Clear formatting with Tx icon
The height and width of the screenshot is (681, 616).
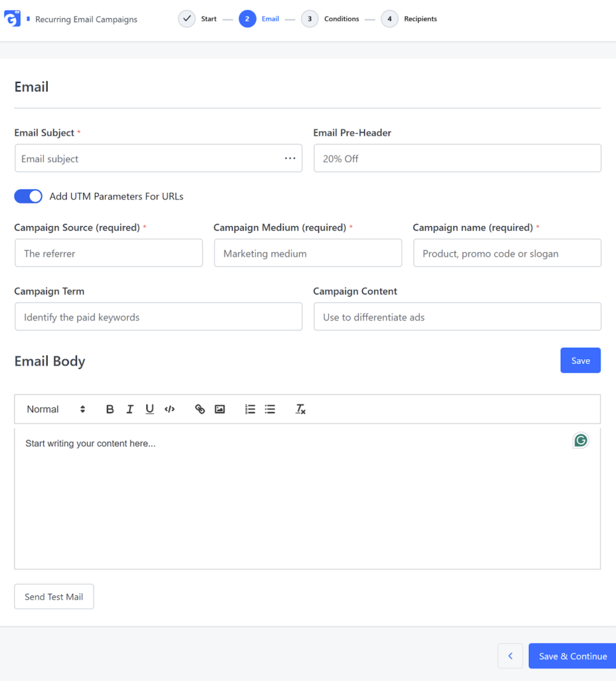pyautogui.click(x=300, y=409)
